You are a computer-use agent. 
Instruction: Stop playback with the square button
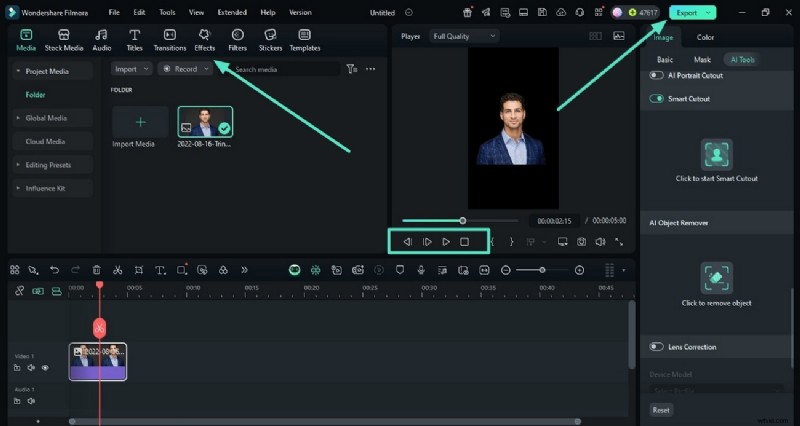pos(464,242)
